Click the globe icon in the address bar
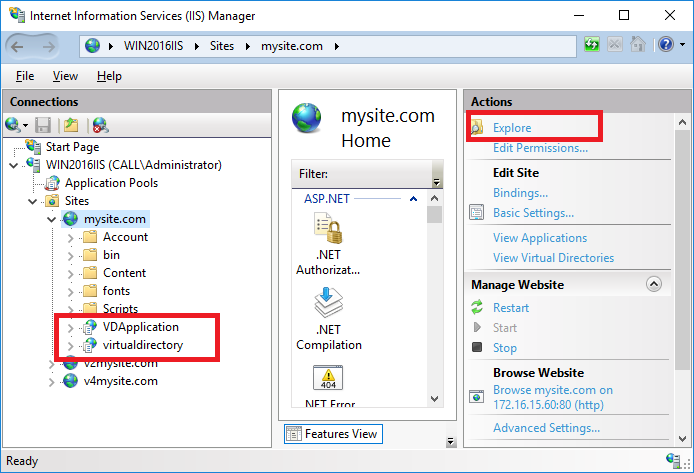 point(93,46)
